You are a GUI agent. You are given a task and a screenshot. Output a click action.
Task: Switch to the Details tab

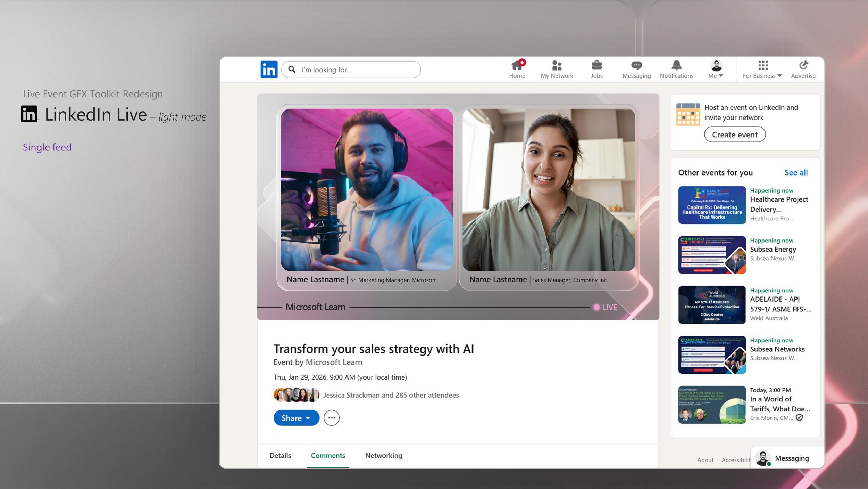[x=280, y=455]
